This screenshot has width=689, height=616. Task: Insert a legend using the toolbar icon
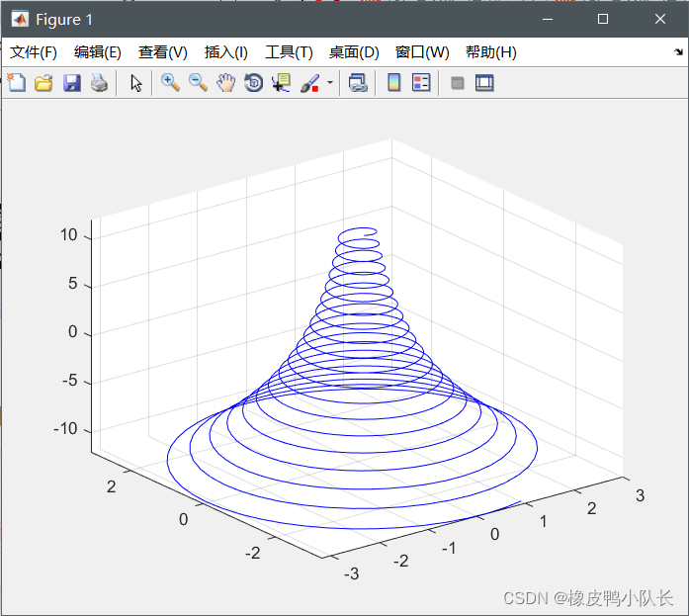tap(421, 83)
